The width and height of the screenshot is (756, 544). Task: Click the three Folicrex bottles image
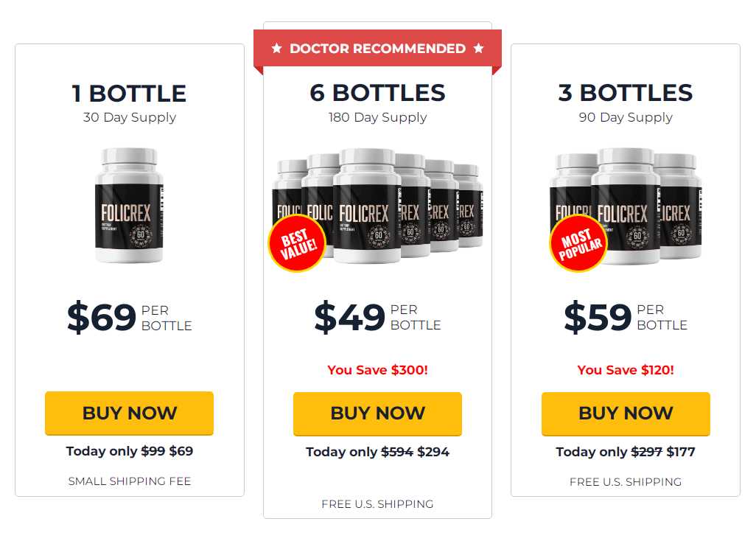[626, 206]
